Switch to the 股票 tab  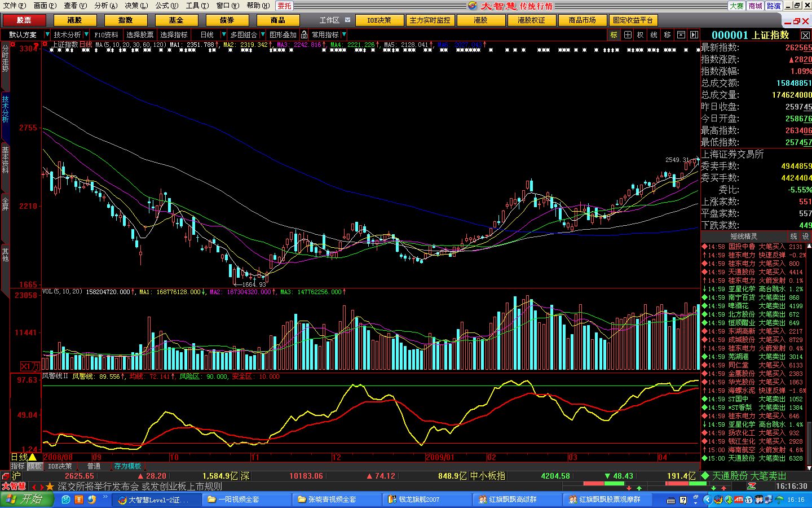(24, 20)
